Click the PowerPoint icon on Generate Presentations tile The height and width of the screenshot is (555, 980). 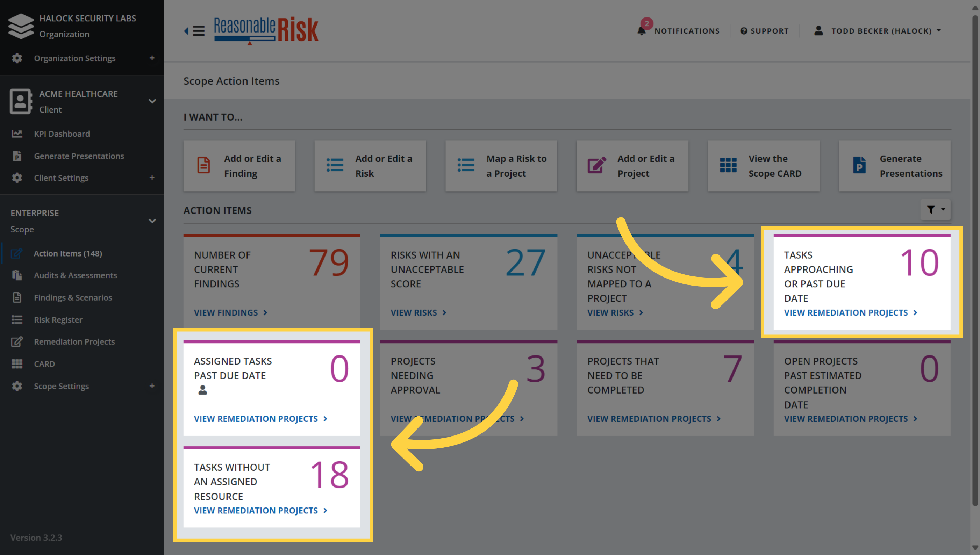[859, 165]
